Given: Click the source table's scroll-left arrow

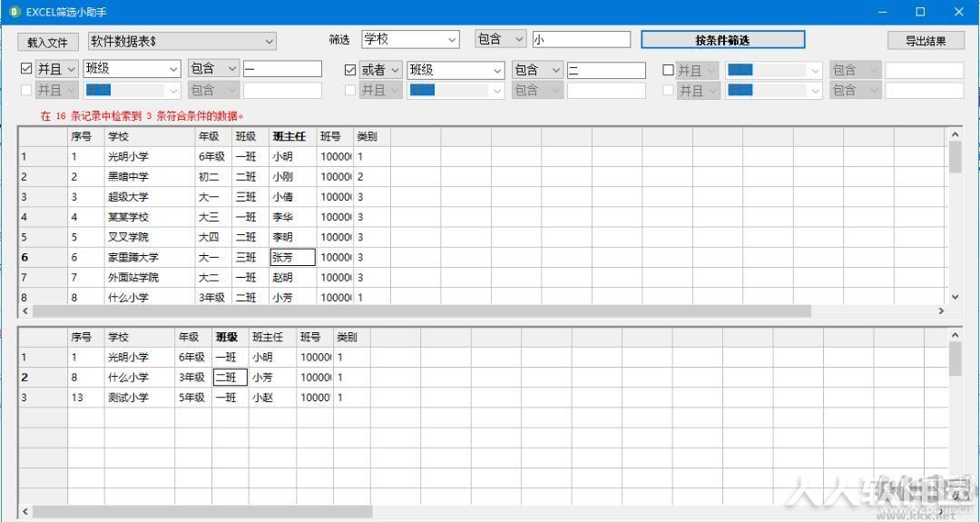Looking at the screenshot, I should point(25,310).
